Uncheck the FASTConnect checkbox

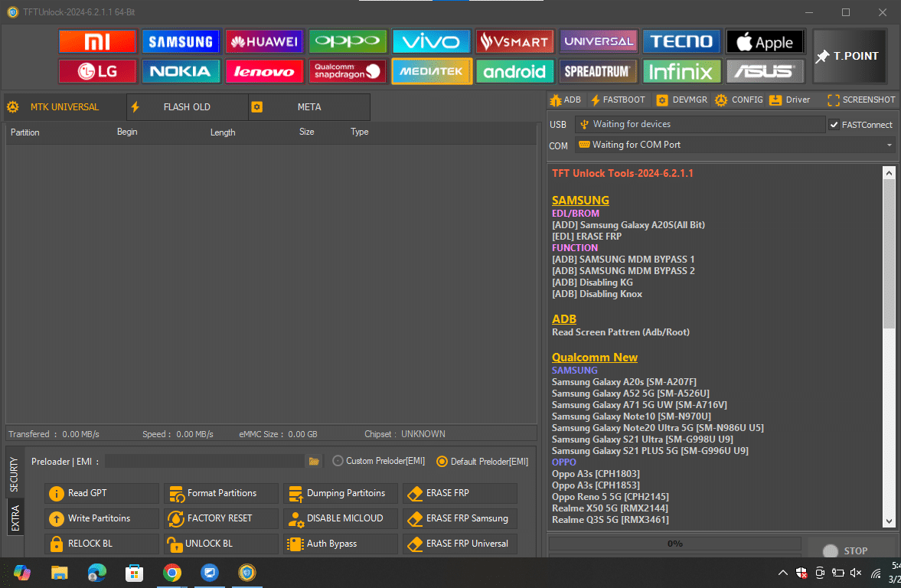(834, 125)
